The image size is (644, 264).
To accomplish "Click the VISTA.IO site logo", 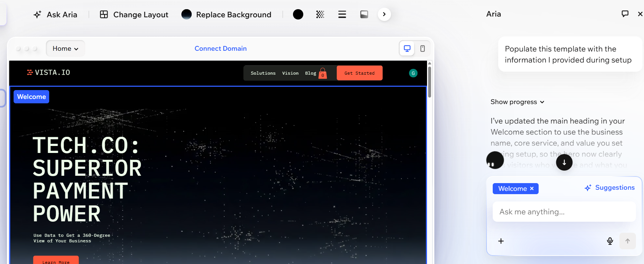I will (x=48, y=72).
